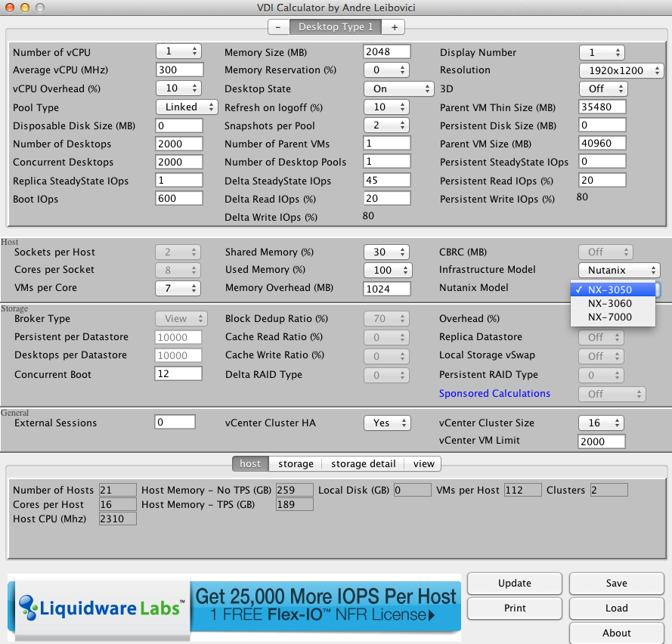Click the plus button to add desktop type
The image size is (672, 644).
(395, 27)
